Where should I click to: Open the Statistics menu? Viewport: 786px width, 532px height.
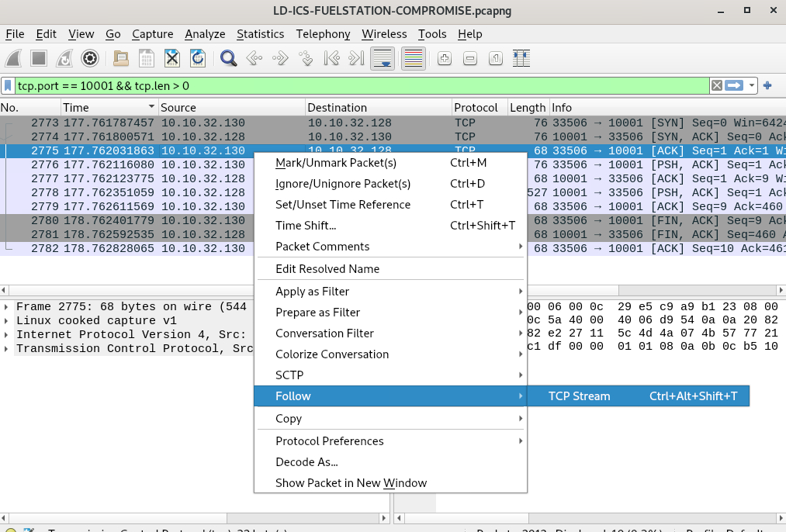click(x=260, y=34)
